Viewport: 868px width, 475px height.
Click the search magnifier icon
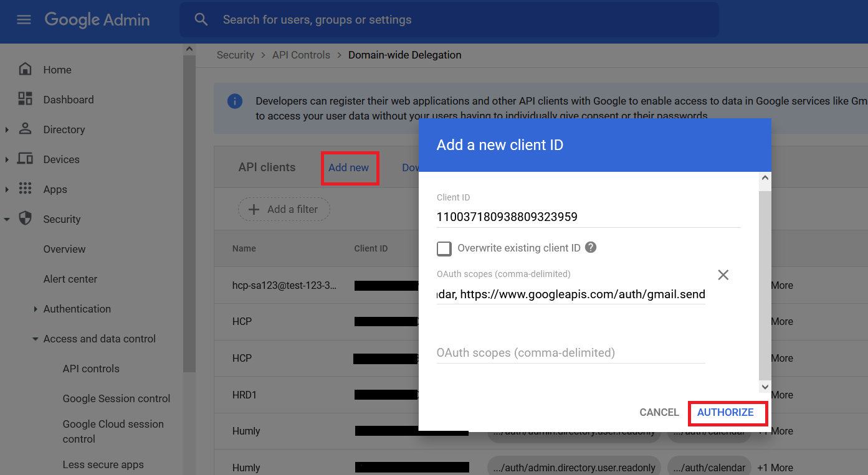[201, 19]
